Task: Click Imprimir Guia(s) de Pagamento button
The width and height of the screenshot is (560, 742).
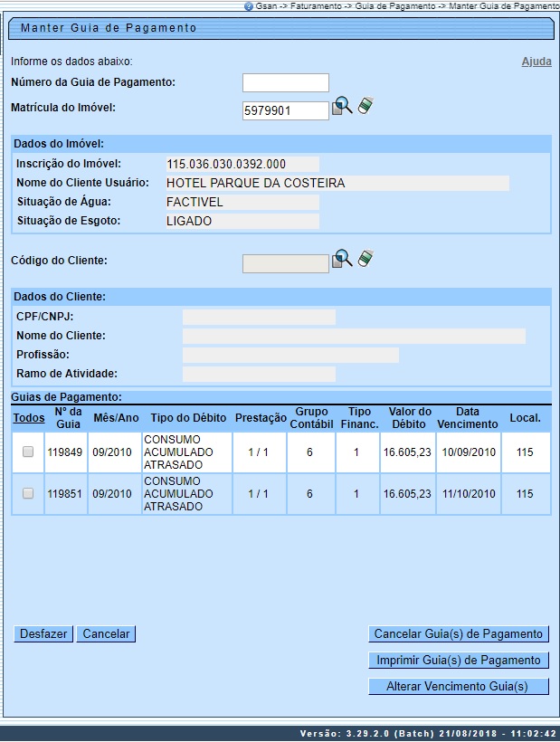Action: point(459,661)
